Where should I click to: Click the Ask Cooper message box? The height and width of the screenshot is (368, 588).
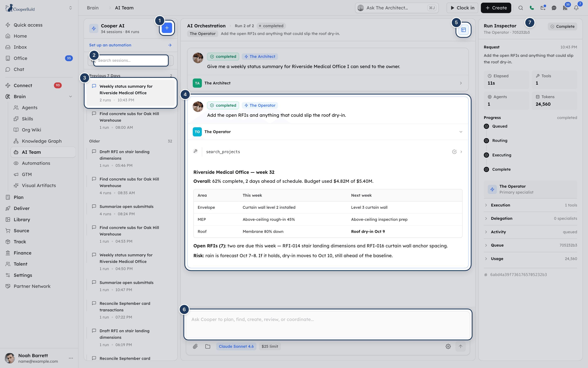pos(328,324)
